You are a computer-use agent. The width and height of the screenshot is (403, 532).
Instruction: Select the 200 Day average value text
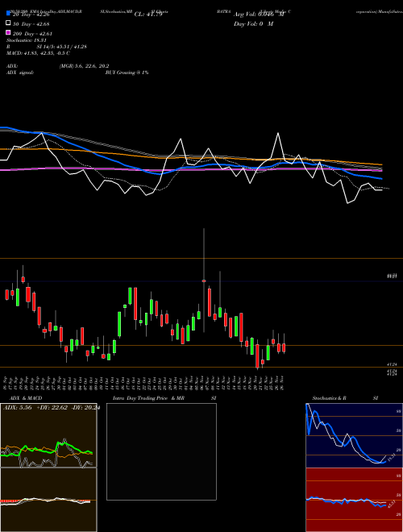point(32,34)
